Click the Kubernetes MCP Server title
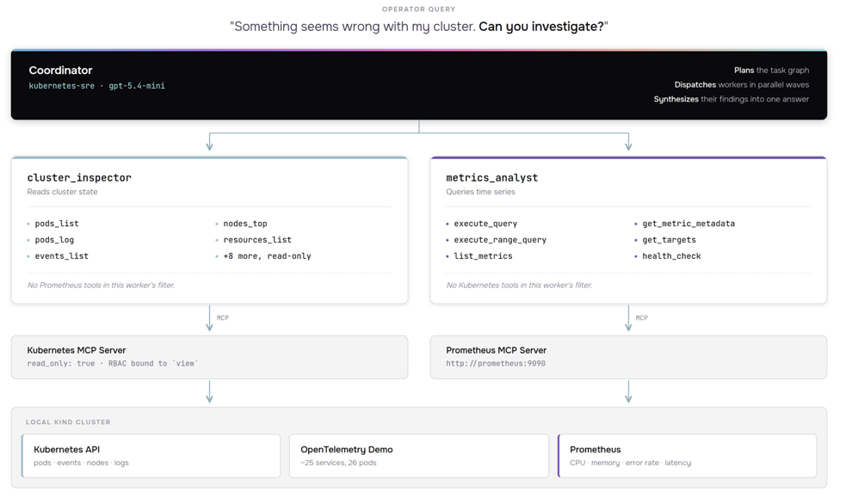The image size is (852, 504). tap(76, 350)
